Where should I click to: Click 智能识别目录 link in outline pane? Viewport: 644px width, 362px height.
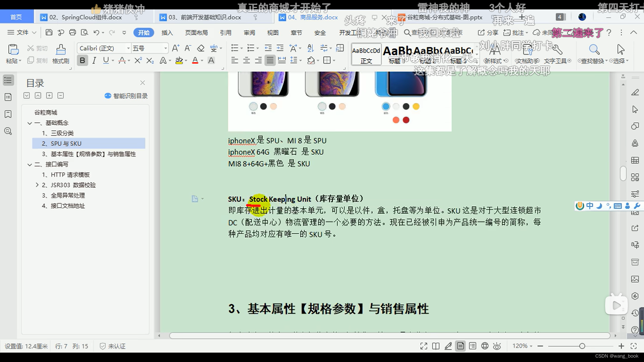(126, 96)
